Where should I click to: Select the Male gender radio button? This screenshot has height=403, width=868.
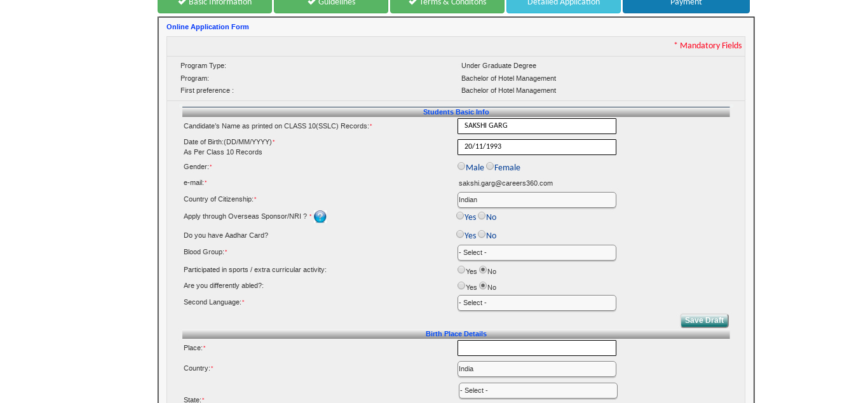coord(461,165)
